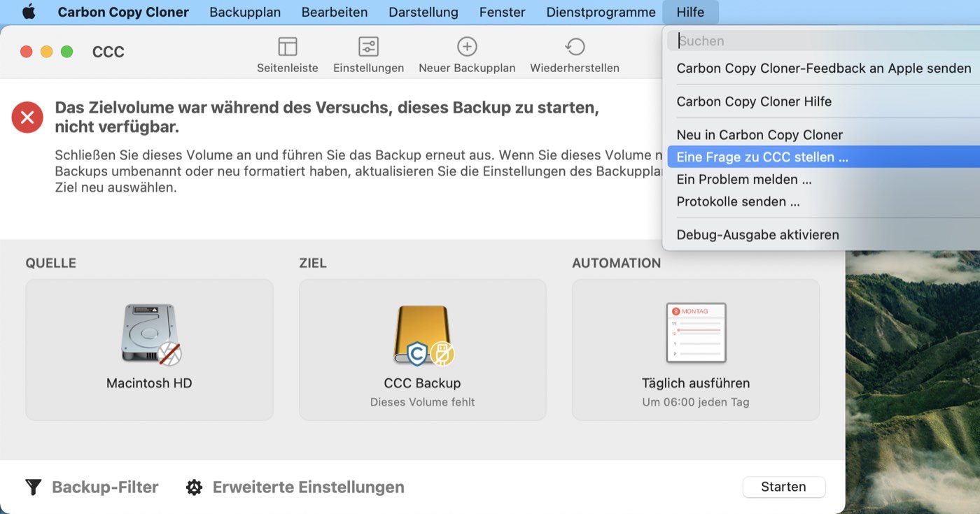
Task: Click the Backup-Filter label
Action: click(105, 487)
